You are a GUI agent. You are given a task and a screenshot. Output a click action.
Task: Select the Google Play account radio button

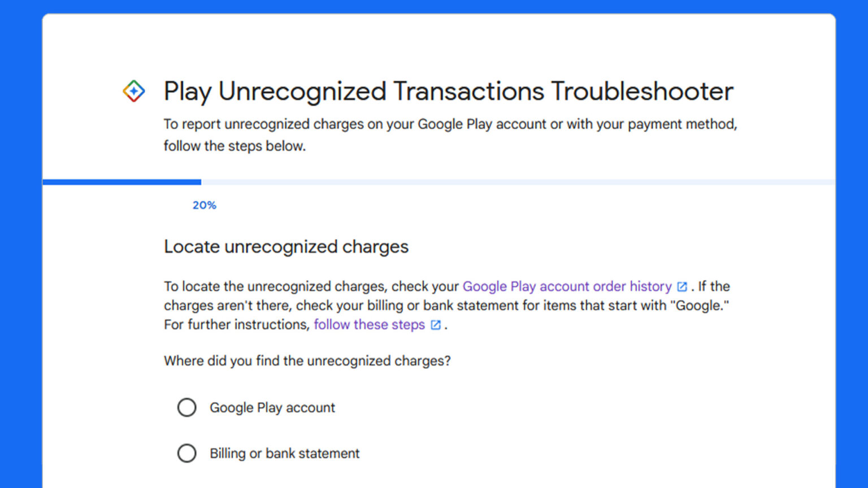[187, 407]
